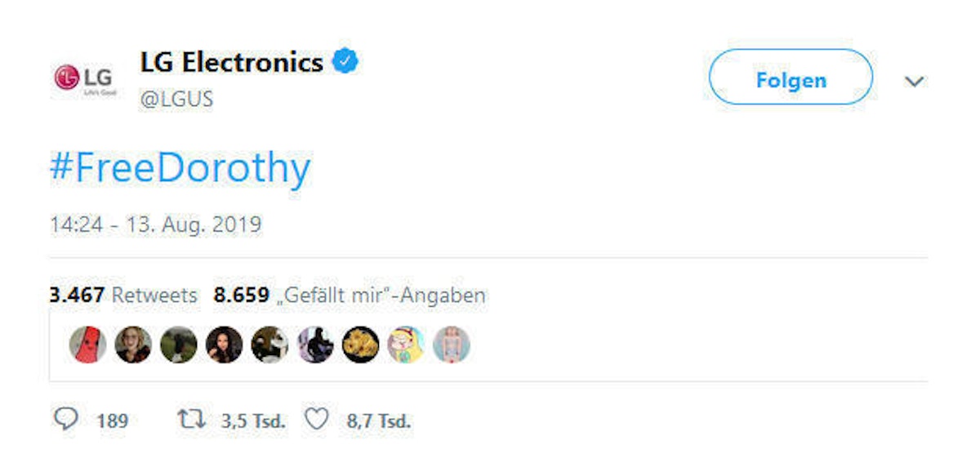Open the last pale-blue liker avatar
The width and height of the screenshot is (980, 467).
[x=452, y=345]
